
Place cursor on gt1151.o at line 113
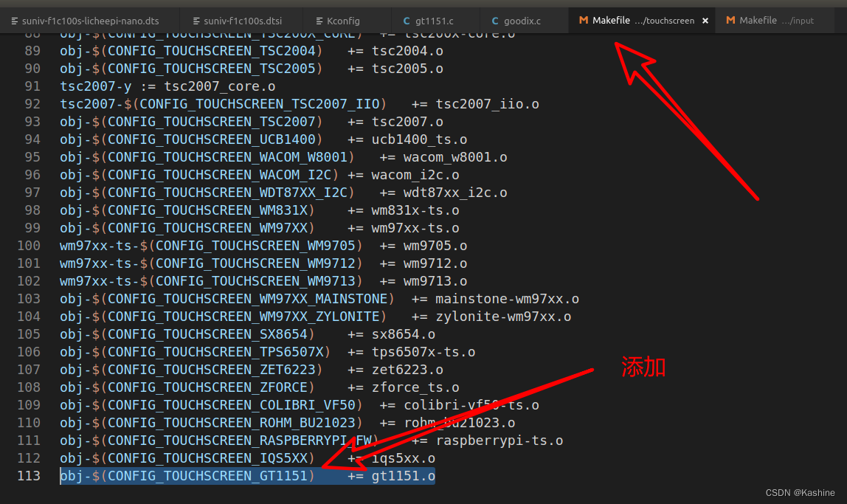(x=403, y=476)
